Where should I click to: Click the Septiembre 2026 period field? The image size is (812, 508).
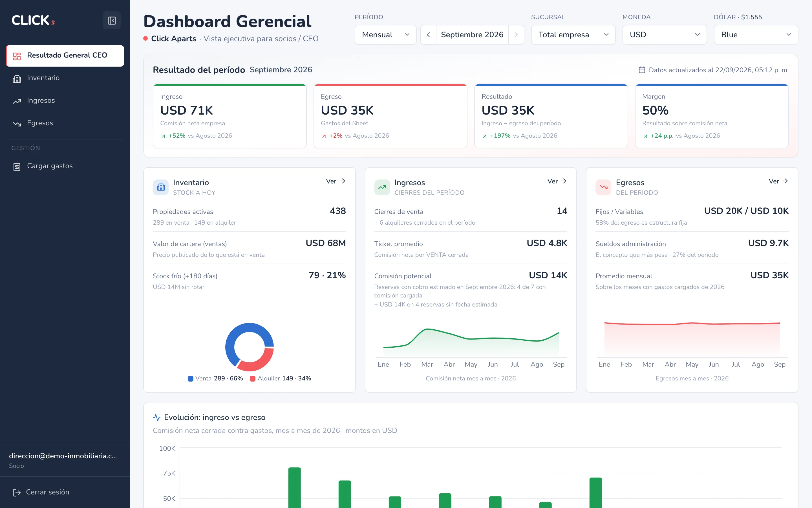[x=472, y=35]
